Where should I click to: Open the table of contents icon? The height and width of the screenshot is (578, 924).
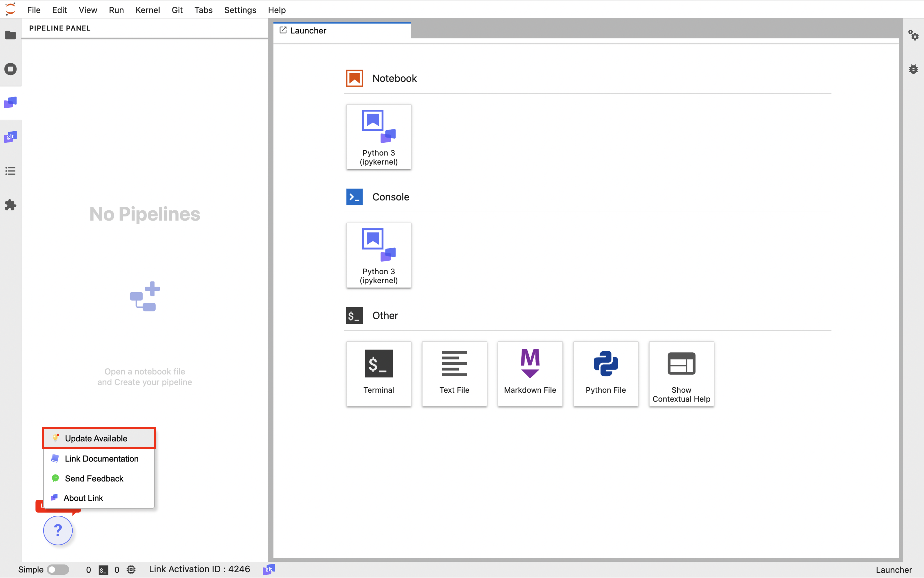click(x=10, y=171)
